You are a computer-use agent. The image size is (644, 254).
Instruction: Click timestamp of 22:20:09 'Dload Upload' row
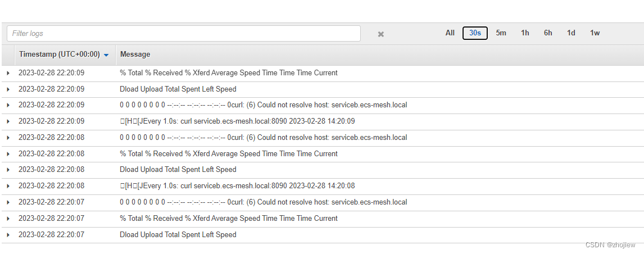pos(51,89)
